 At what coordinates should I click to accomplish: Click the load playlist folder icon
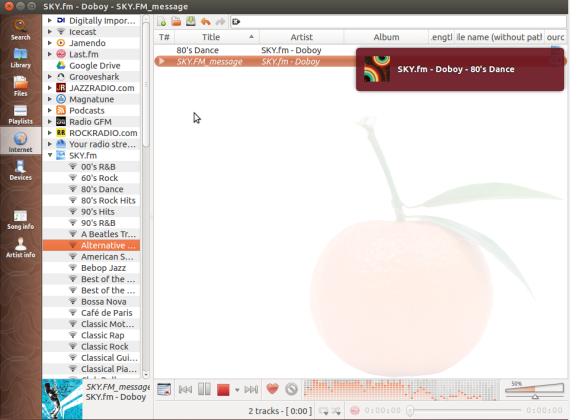pyautogui.click(x=176, y=22)
